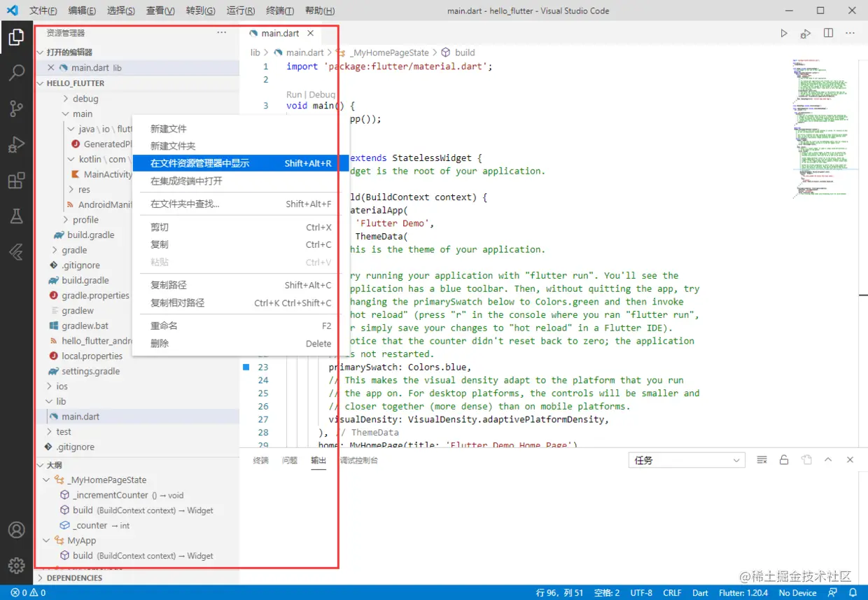The width and height of the screenshot is (868, 600).
Task: Open the Explorer view in activity bar
Action: point(16,37)
